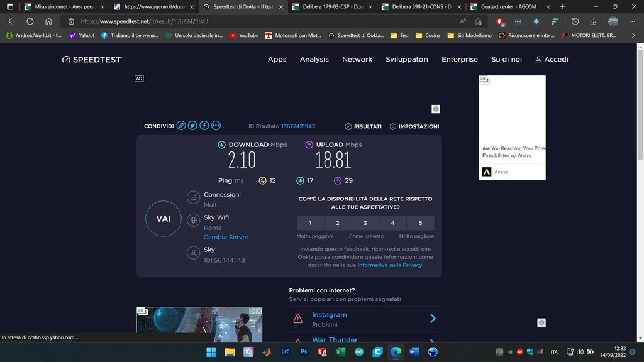Open the green striped extension icon
This screenshot has width=644, height=362.
pyautogui.click(x=555, y=21)
